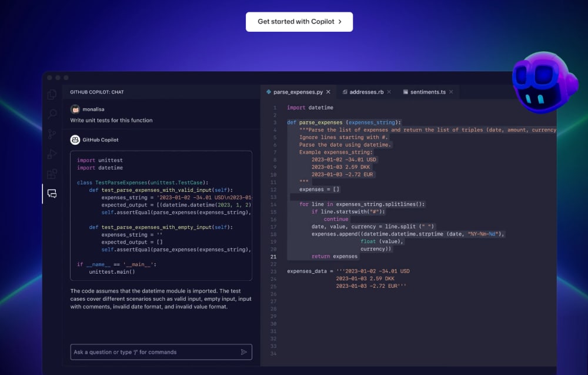
Task: Click 'Write unit tests for this function' message
Action: pos(111,120)
